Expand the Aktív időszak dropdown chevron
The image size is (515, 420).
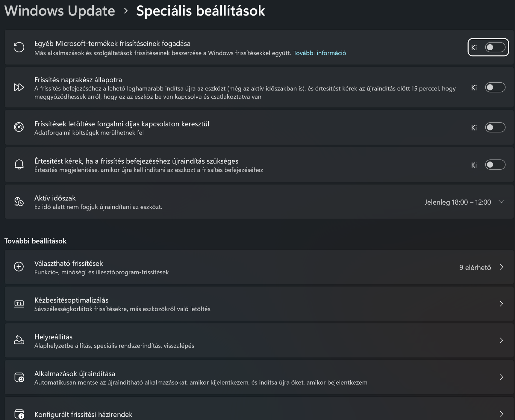tap(502, 202)
